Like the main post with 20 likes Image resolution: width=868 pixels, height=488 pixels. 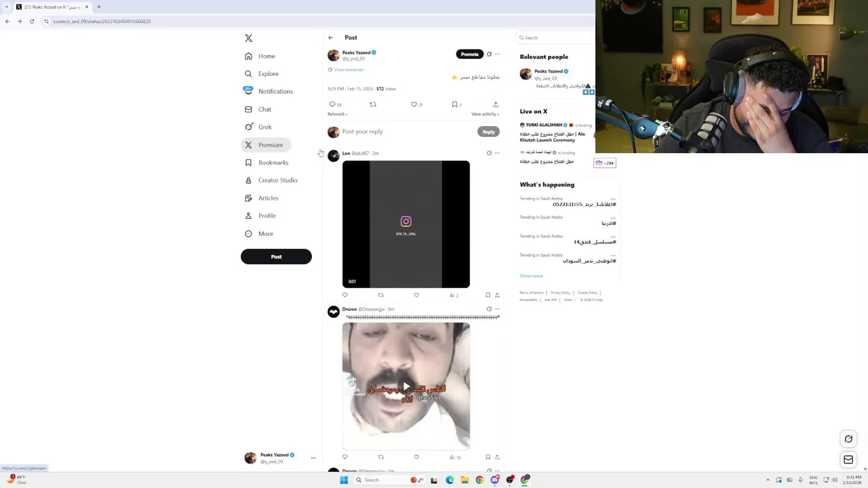click(x=414, y=104)
